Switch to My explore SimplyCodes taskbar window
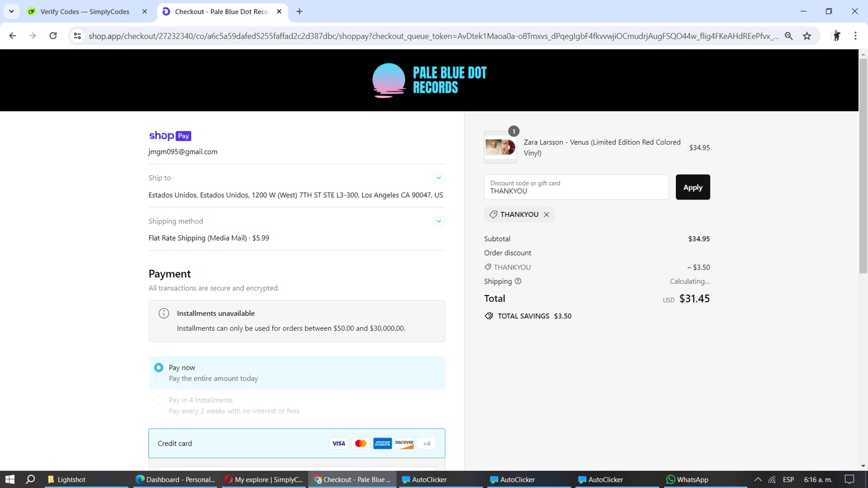Image resolution: width=868 pixels, height=488 pixels. (263, 479)
